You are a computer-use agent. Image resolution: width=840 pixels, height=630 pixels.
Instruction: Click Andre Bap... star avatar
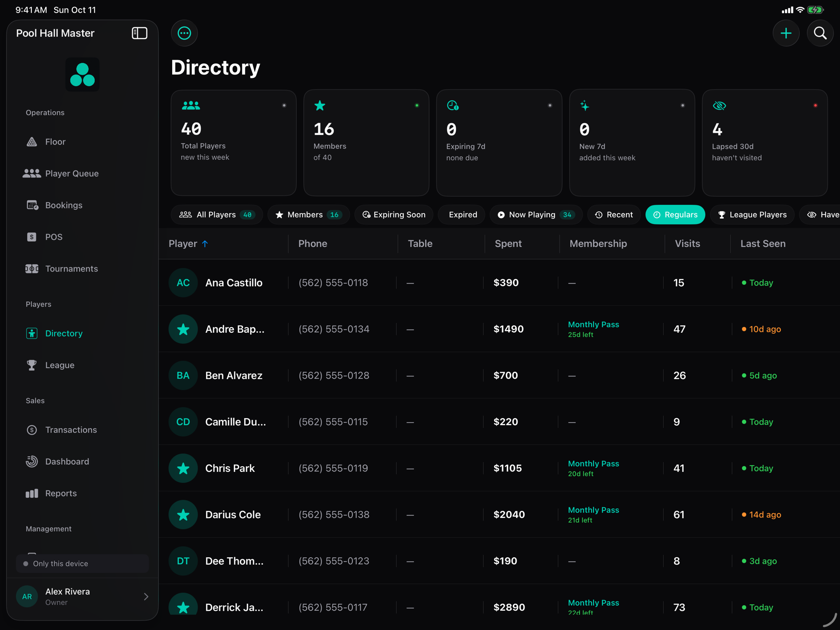(x=183, y=329)
